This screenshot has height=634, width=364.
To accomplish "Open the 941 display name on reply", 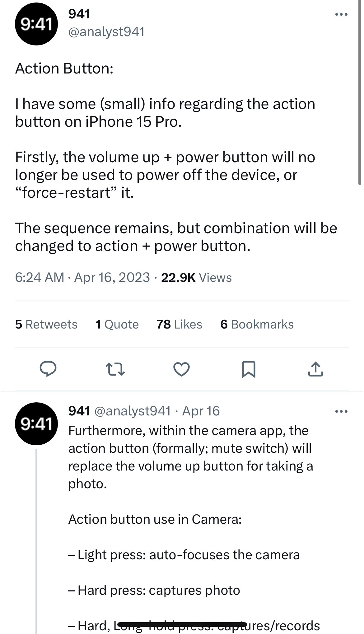I will pos(79,411).
